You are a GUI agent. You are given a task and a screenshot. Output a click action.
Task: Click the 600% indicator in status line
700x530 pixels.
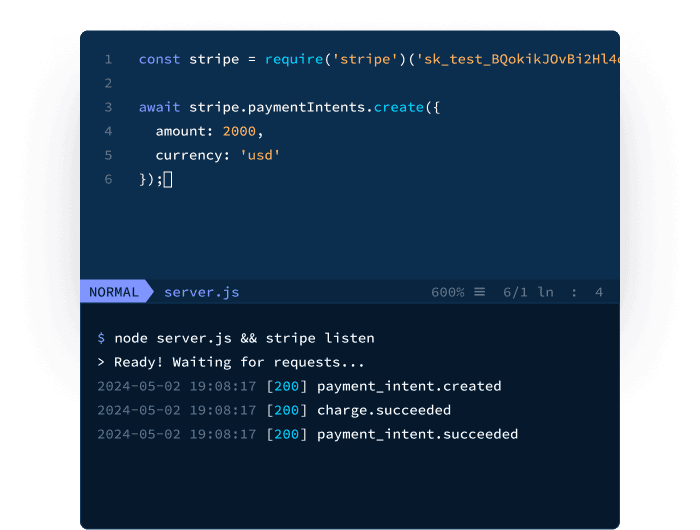pos(448,292)
